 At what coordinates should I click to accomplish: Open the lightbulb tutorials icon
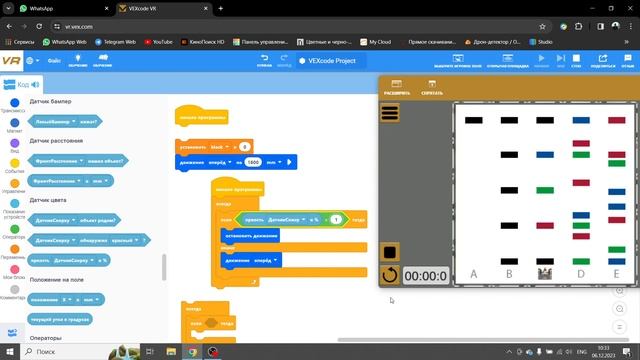click(x=78, y=60)
